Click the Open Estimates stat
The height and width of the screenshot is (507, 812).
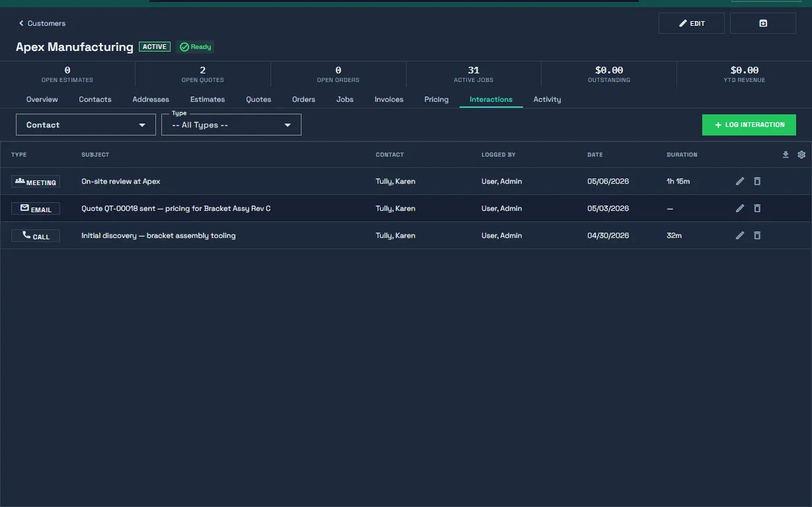click(x=67, y=74)
